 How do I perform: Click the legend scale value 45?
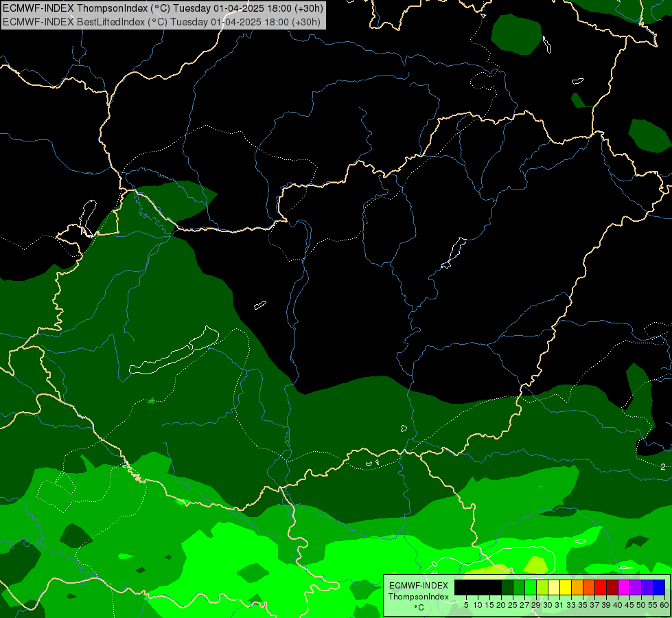pyautogui.click(x=629, y=605)
